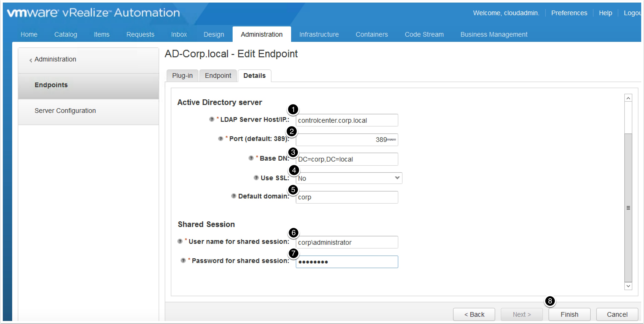Go to the Containers tab
Image resolution: width=644 pixels, height=324 pixels.
372,34
